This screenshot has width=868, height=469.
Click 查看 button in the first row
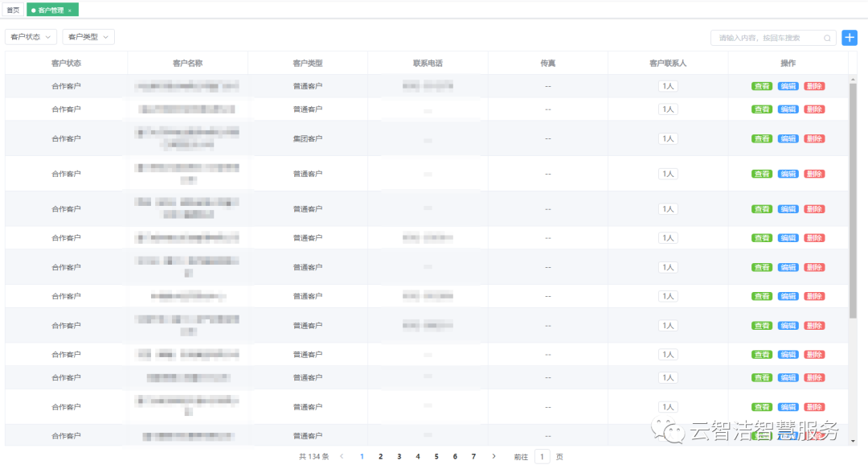coord(762,86)
